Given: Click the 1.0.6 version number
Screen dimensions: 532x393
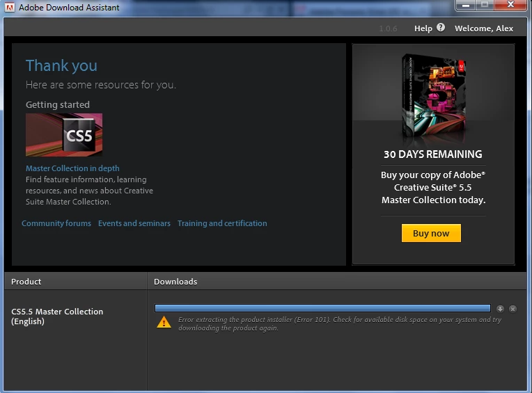Looking at the screenshot, I should pyautogui.click(x=388, y=29).
